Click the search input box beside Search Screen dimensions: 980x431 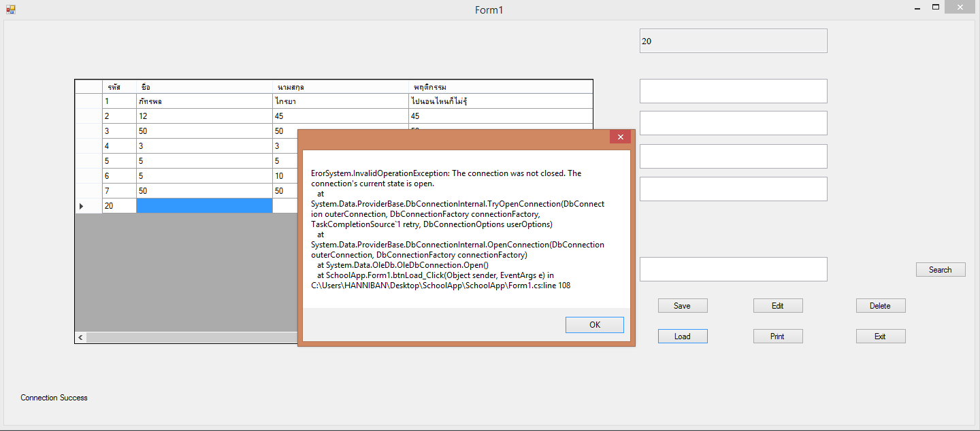(x=733, y=269)
